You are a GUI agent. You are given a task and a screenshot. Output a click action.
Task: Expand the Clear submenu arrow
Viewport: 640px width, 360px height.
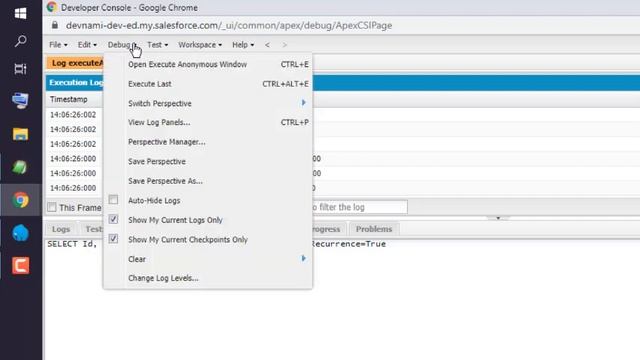pos(304,258)
